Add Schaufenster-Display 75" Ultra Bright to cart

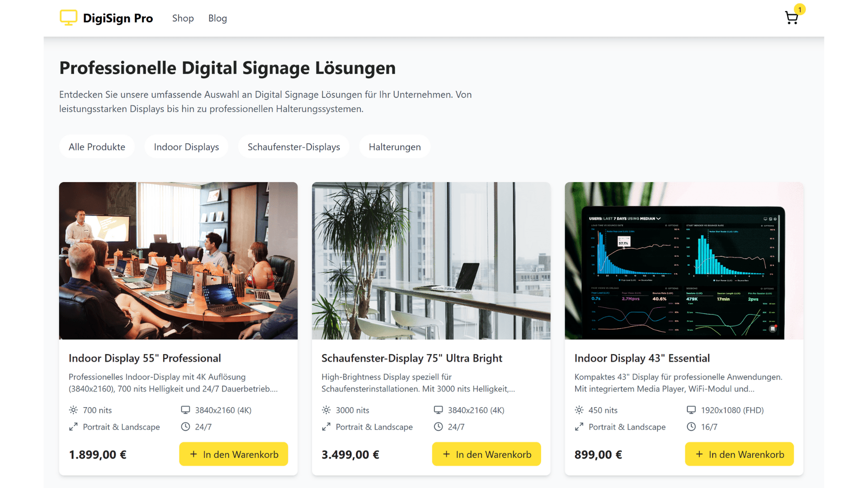coord(486,454)
